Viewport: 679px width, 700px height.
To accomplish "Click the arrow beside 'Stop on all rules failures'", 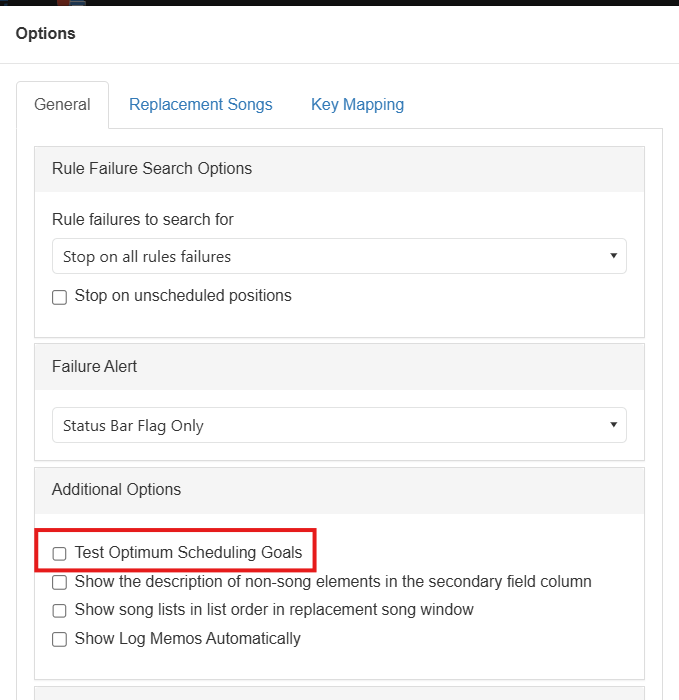I will [613, 256].
